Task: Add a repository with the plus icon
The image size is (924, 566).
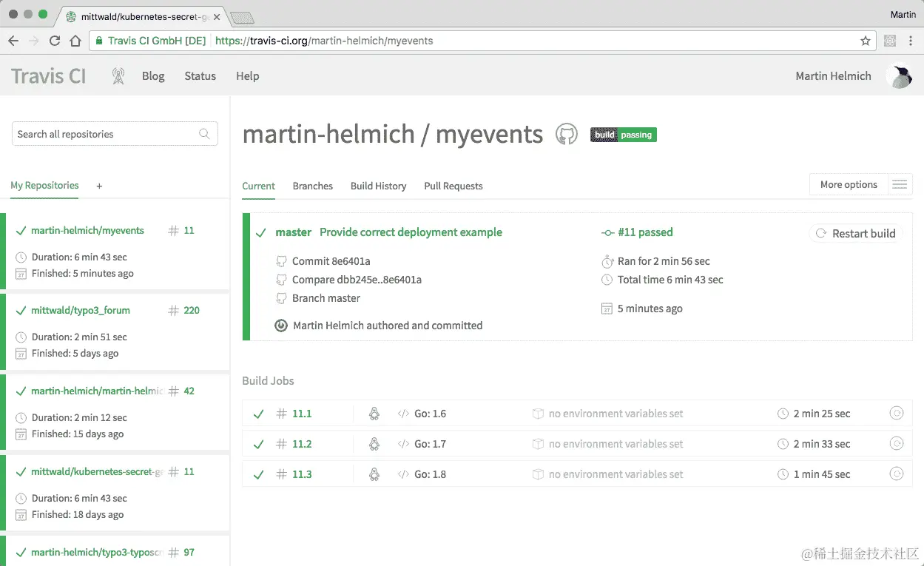Action: [x=99, y=186]
